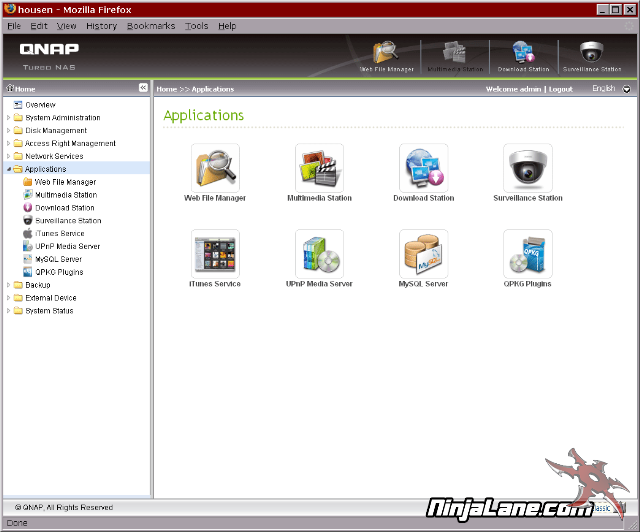
Task: Click System Administration folder label
Action: click(62, 118)
